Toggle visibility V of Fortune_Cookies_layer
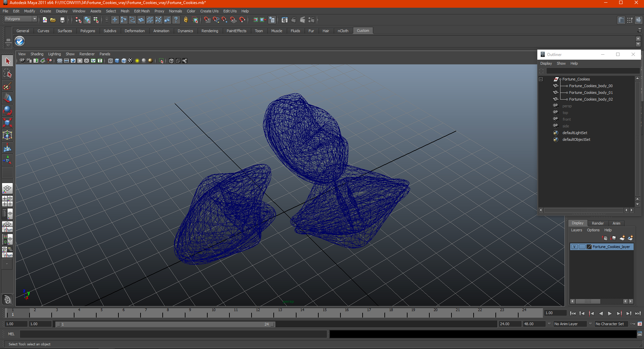 [x=574, y=247]
